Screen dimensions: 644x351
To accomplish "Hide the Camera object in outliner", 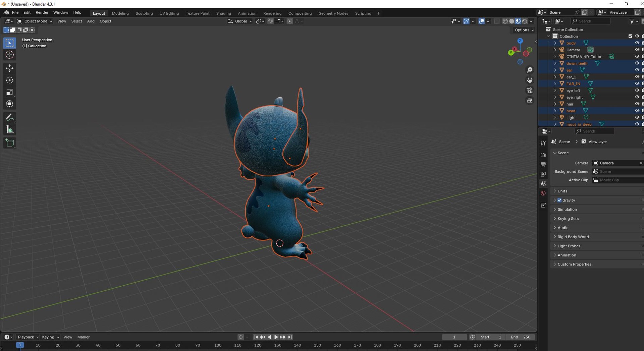I will (x=637, y=50).
